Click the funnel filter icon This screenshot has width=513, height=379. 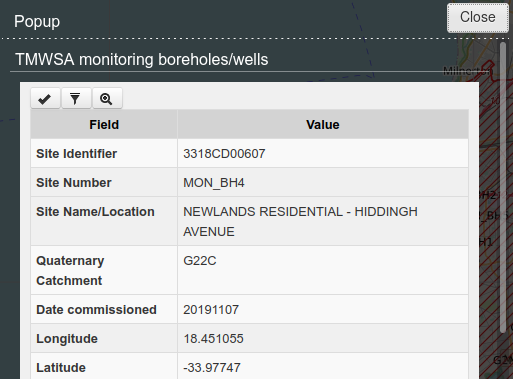tap(76, 98)
